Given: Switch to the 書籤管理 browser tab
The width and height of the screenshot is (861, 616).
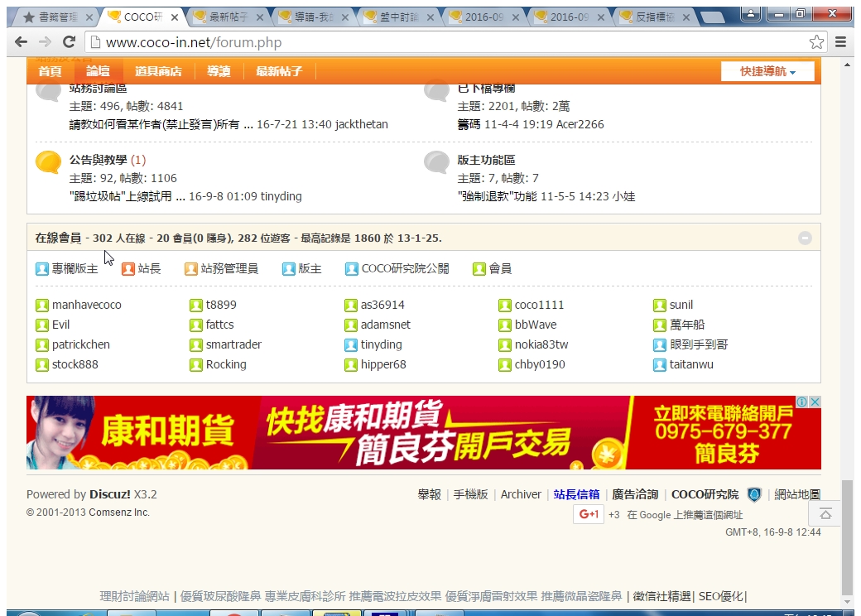Looking at the screenshot, I should point(58,17).
